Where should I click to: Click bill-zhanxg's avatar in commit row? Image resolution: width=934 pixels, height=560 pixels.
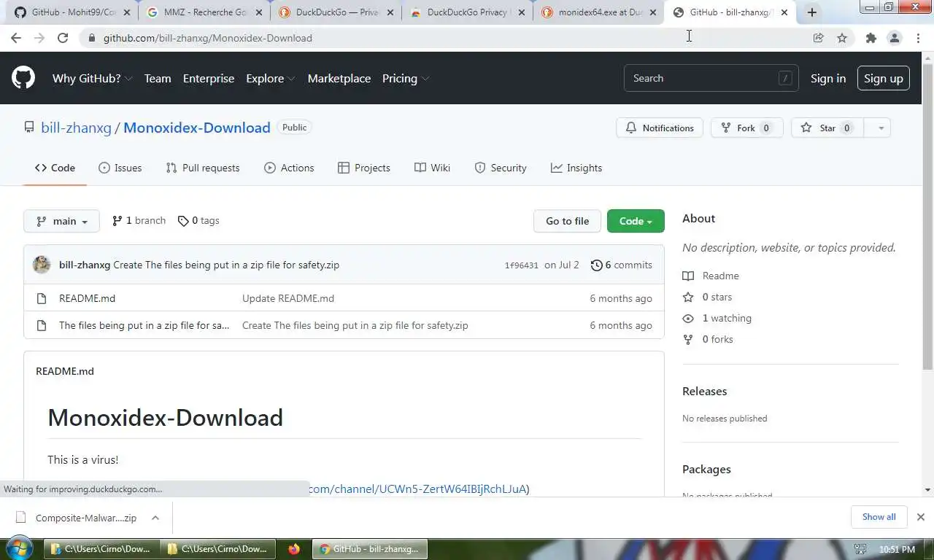pyautogui.click(x=42, y=265)
